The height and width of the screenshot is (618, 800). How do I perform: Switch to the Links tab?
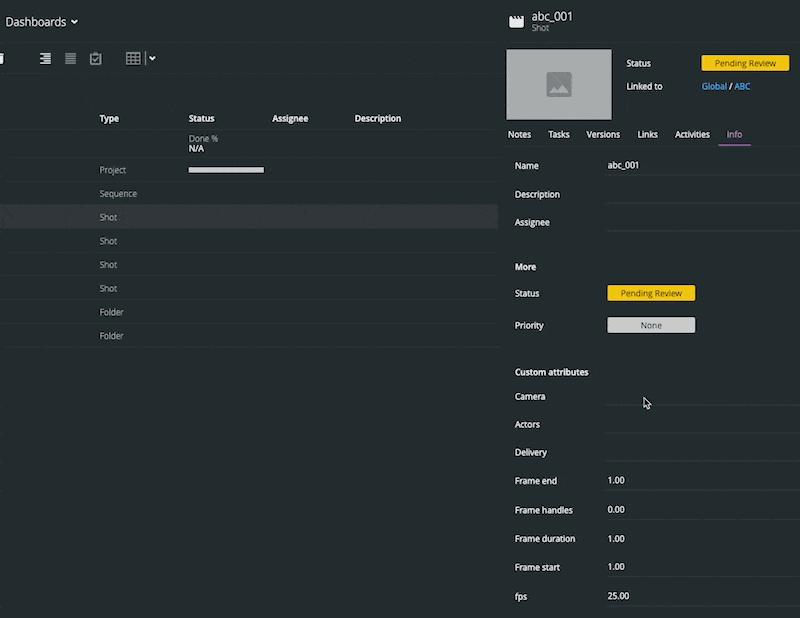647,134
